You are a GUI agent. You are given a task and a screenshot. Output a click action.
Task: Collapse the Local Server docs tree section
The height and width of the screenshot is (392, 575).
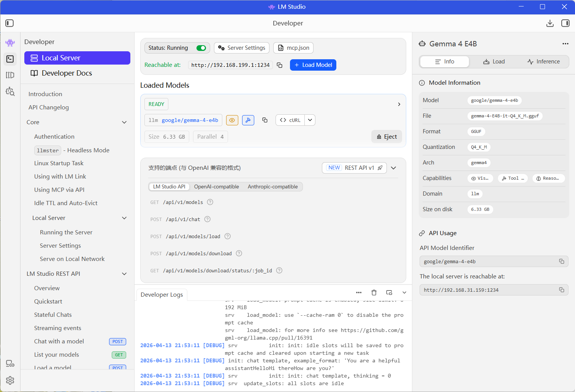coord(124,218)
